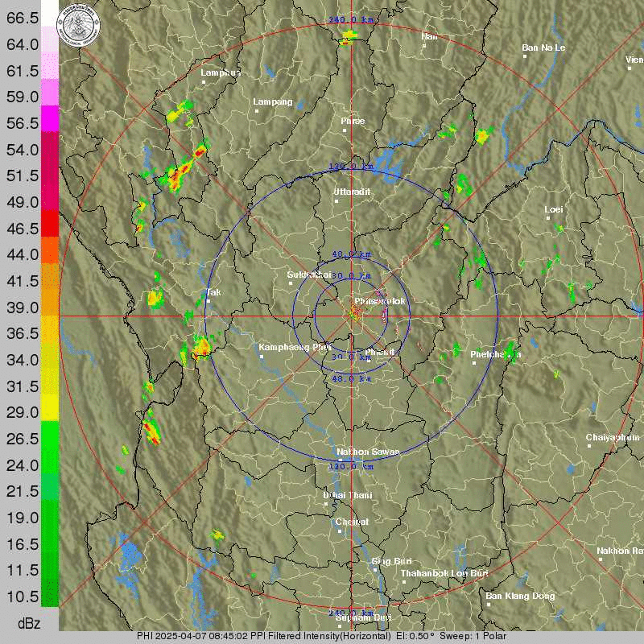Click the Suphan Buri city label
This screenshot has height=644, width=644.
point(364,617)
